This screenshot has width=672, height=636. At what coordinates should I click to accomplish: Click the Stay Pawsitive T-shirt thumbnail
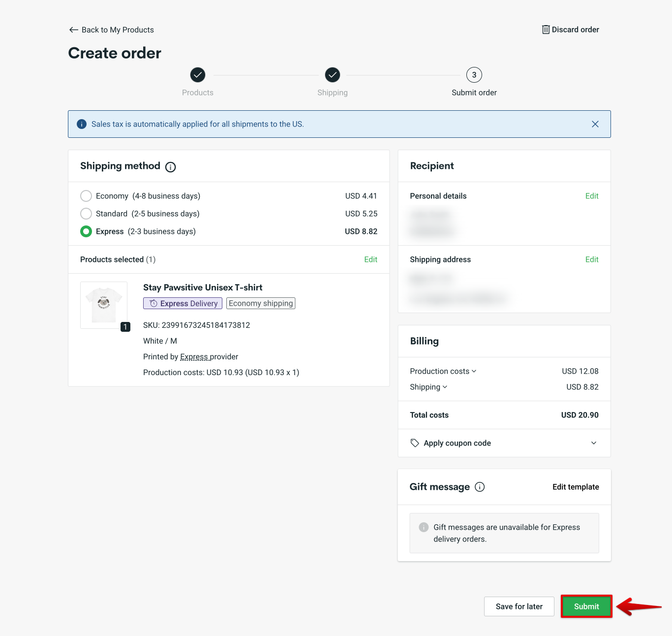pos(103,304)
